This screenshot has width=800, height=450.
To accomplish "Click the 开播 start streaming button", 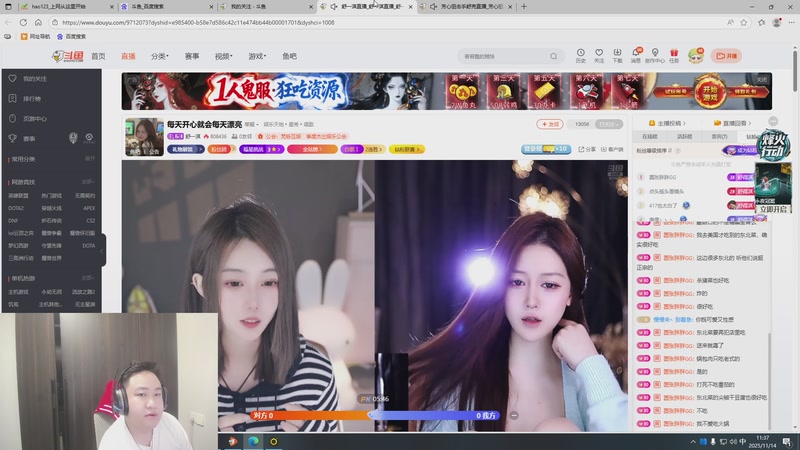I will pyautogui.click(x=727, y=56).
